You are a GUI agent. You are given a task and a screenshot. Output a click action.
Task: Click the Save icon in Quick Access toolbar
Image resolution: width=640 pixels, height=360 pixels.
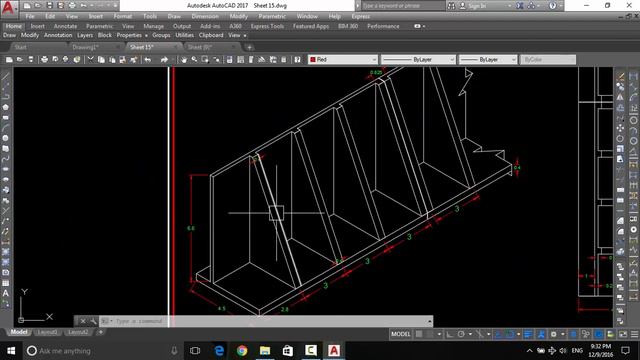[x=49, y=6]
